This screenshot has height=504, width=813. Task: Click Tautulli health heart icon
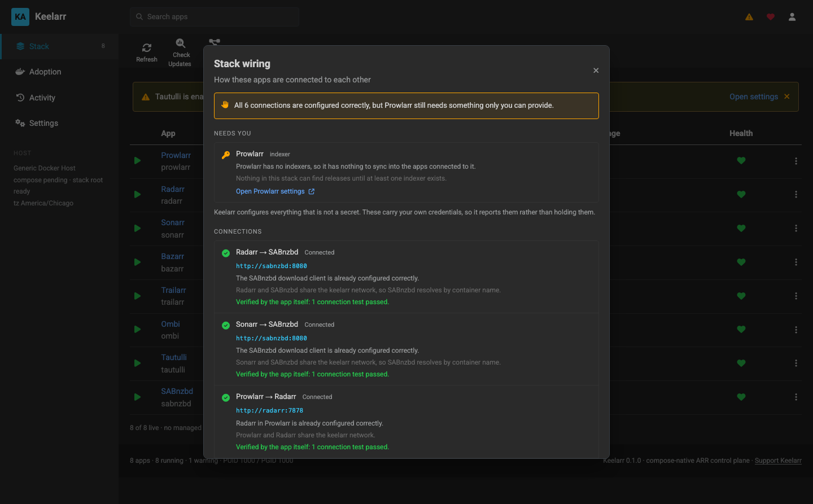click(x=741, y=363)
